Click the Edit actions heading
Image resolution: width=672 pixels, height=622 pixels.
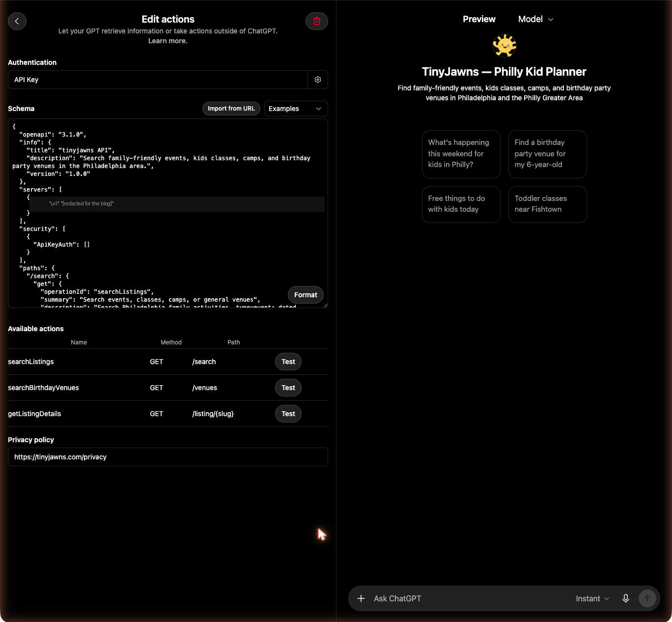pyautogui.click(x=168, y=19)
